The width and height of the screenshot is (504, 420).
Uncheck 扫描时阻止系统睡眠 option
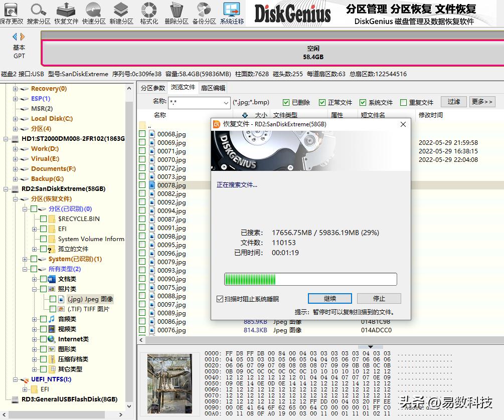pyautogui.click(x=220, y=299)
